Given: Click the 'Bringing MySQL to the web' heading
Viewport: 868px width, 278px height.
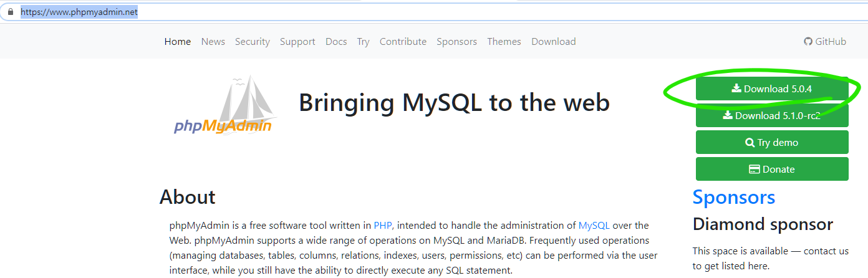Looking at the screenshot, I should 455,102.
